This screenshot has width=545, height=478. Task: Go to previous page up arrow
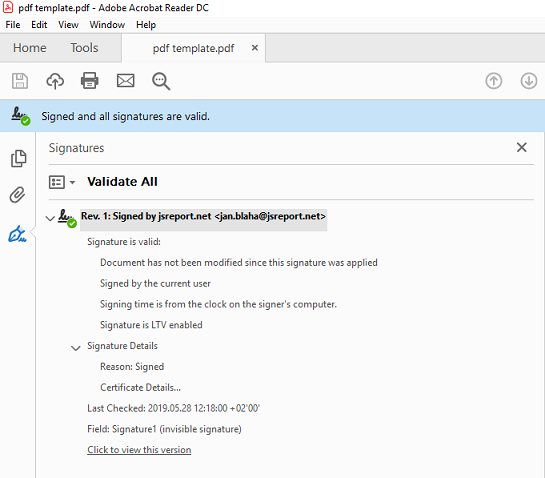tap(494, 81)
